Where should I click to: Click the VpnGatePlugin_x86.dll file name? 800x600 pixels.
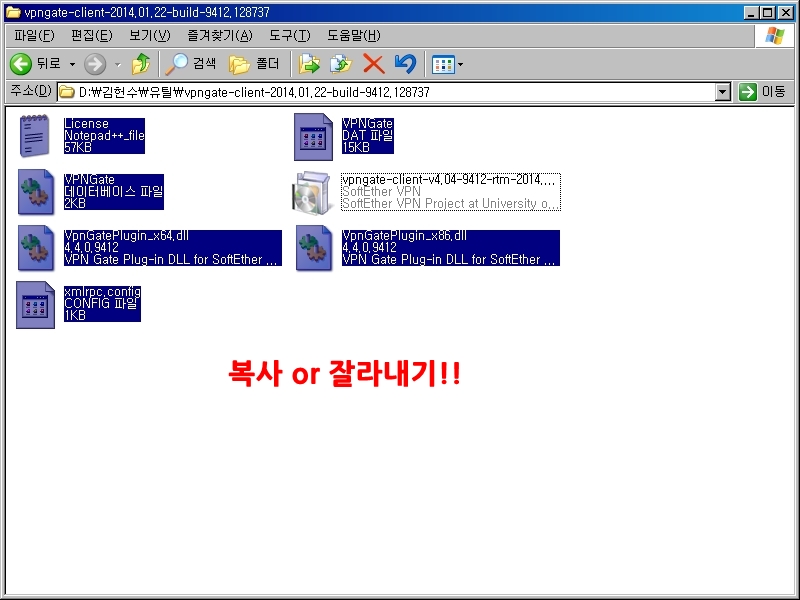coord(405,236)
